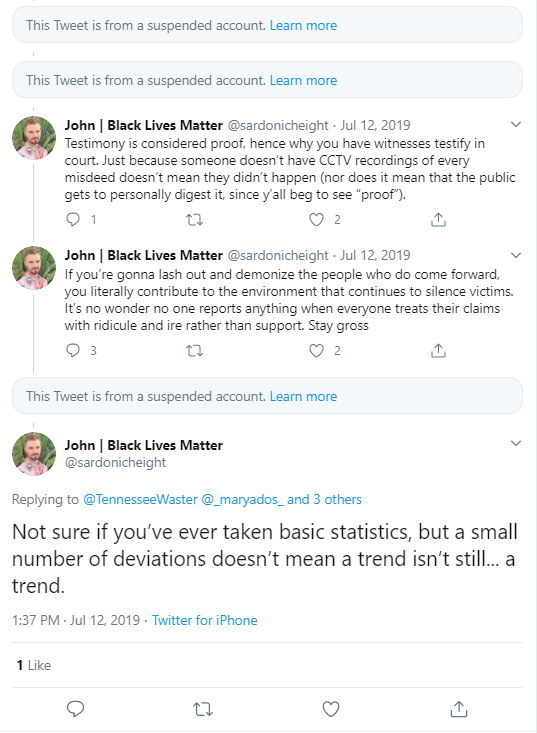Open the profile avatar on the main tweet
This screenshot has height=733, width=537.
34,454
